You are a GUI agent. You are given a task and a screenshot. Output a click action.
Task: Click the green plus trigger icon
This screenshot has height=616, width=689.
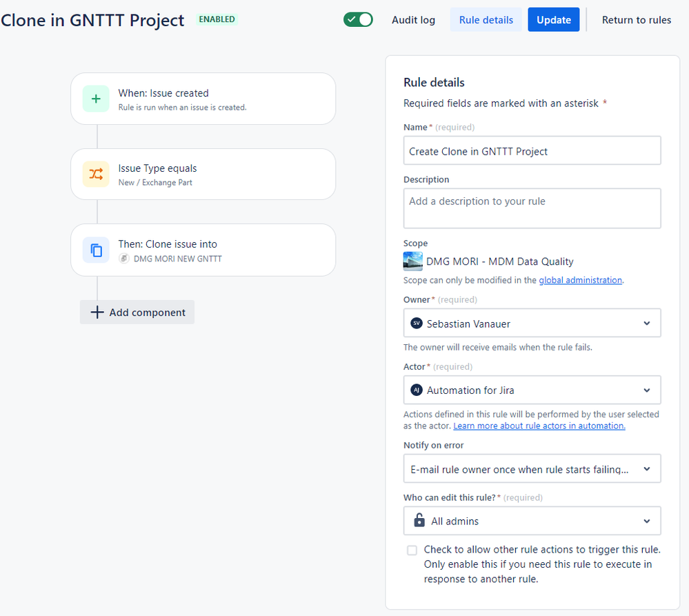[x=96, y=99]
